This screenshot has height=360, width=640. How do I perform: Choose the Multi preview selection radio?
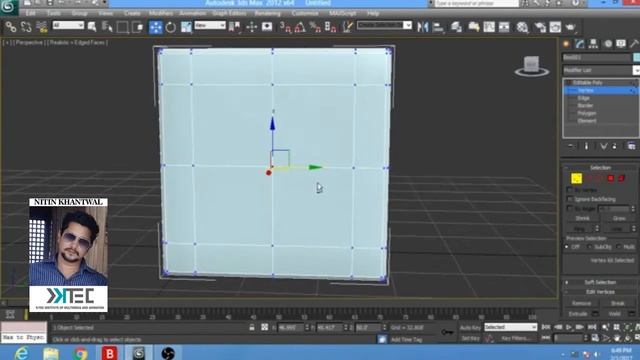pos(619,247)
